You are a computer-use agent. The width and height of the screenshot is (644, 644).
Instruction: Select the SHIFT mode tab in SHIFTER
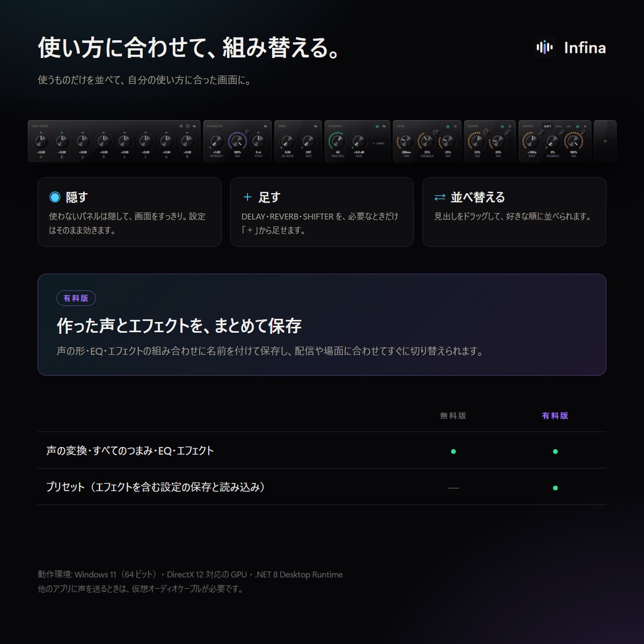[548, 126]
